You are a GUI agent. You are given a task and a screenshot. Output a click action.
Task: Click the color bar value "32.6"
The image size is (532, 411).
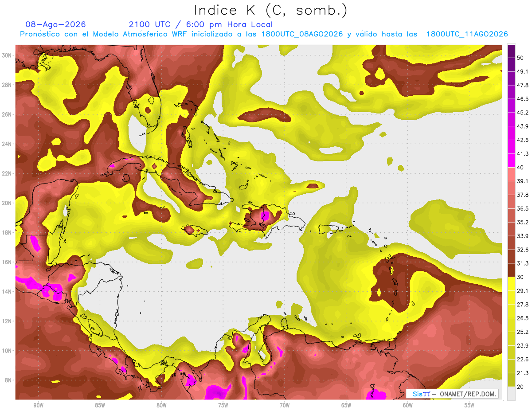pos(523,250)
